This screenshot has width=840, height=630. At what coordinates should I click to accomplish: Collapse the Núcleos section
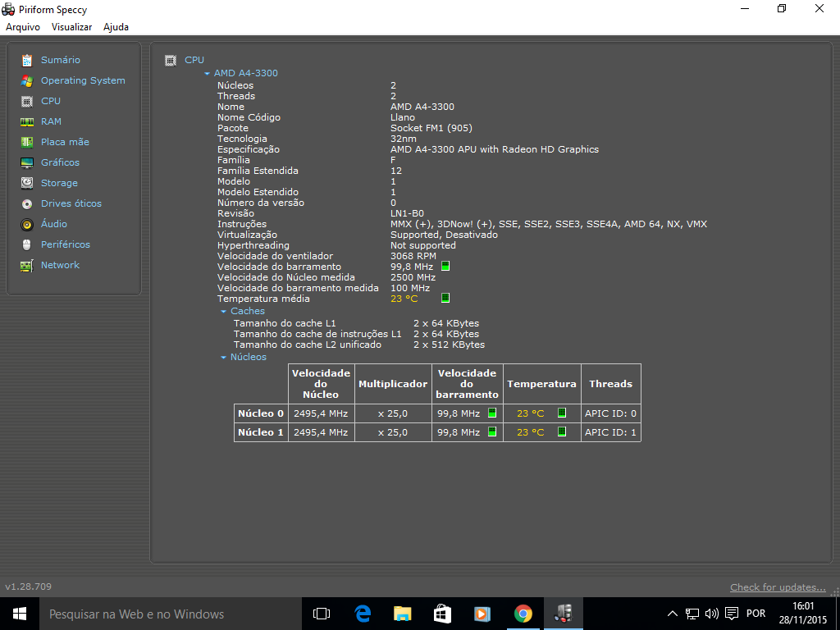tap(223, 358)
